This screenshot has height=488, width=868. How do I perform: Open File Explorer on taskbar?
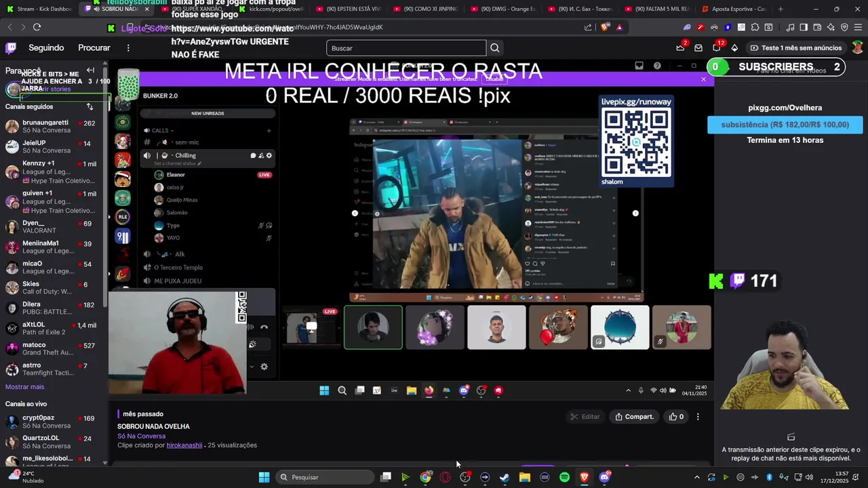(524, 477)
